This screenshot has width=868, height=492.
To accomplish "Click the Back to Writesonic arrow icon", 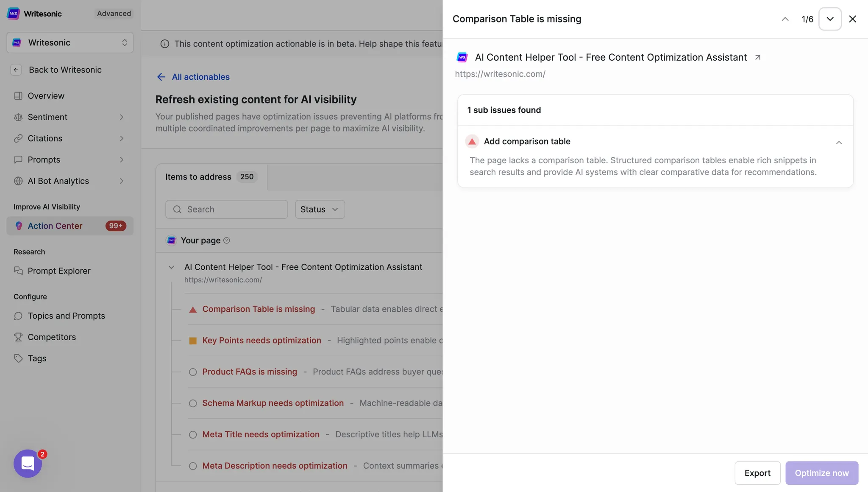I will click(16, 70).
